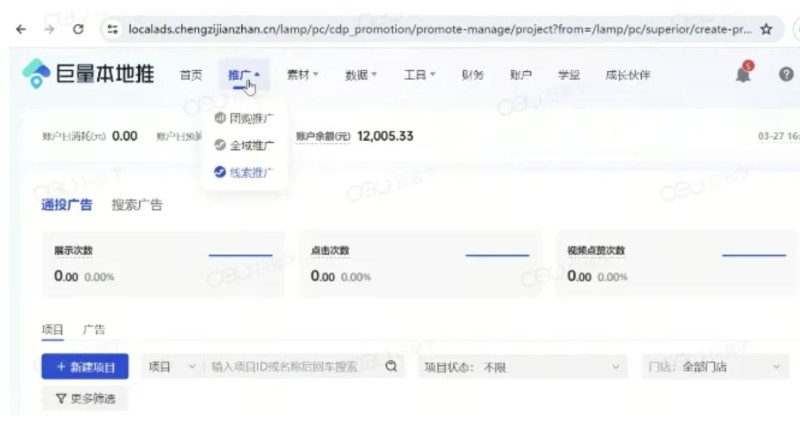Open the 成长伙伴 navigation item
The width and height of the screenshot is (800, 426).
coord(628,75)
